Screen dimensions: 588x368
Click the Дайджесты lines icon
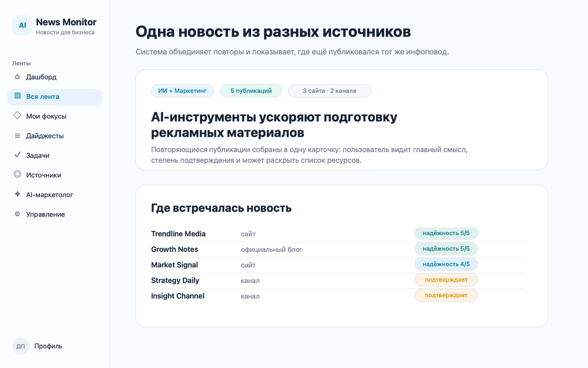point(17,136)
